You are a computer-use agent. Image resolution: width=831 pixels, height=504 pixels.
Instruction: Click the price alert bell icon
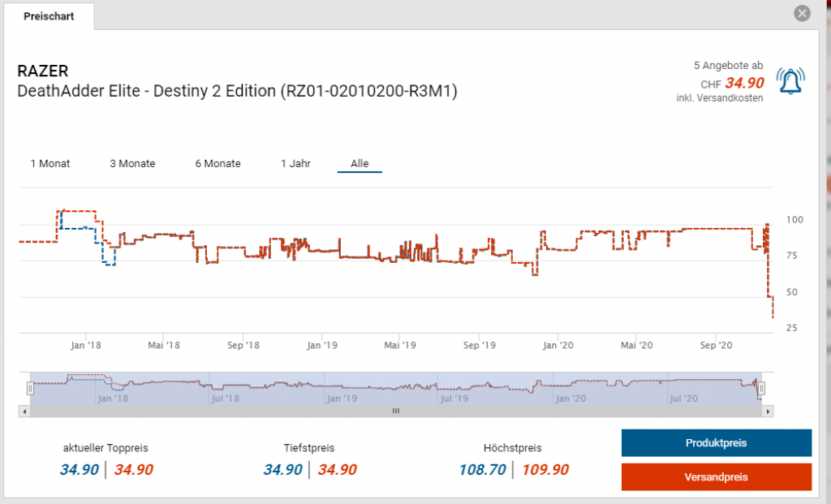click(x=791, y=81)
